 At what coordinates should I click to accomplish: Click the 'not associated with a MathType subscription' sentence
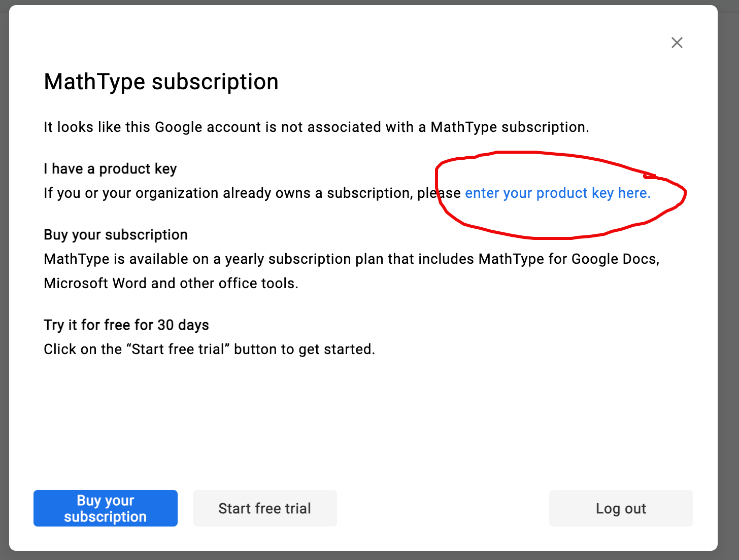coord(316,127)
